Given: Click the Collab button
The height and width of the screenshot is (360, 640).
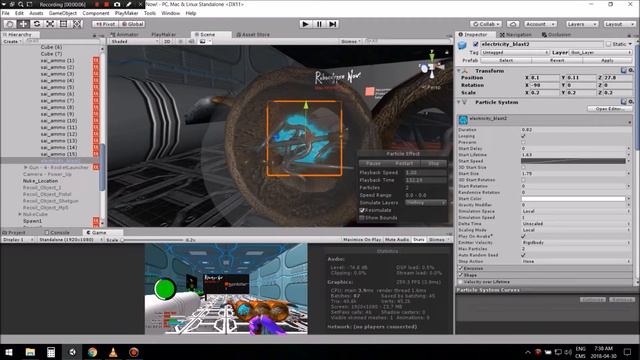Looking at the screenshot, I should [x=485, y=24].
